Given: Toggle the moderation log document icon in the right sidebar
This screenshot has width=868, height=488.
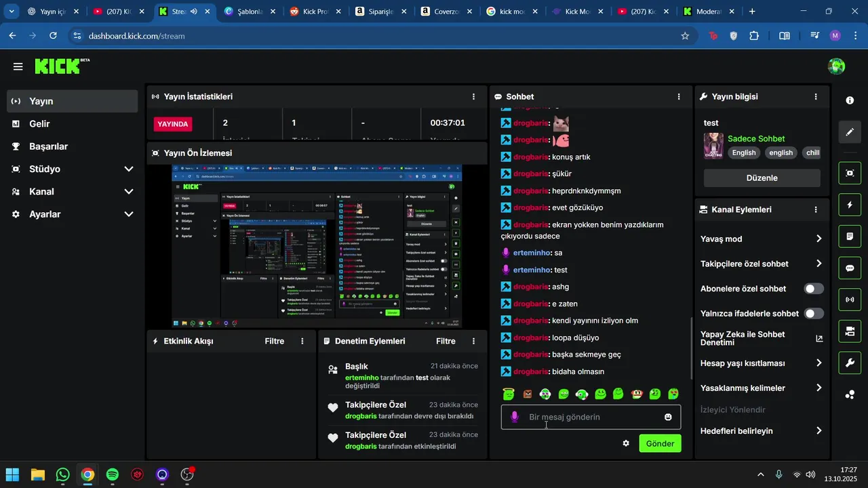Looking at the screenshot, I should click(850, 237).
